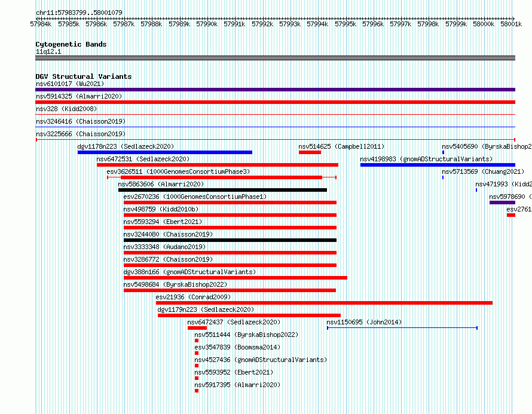Screen dimensions: 532x414
Task: Click nsv3244080 (Chaisson2019) label
Action: pyautogui.click(x=168, y=234)
